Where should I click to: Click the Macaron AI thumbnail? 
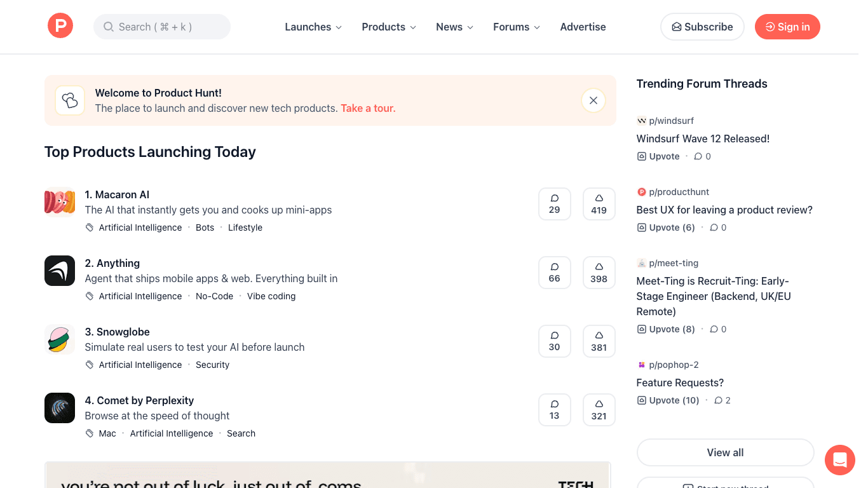(x=59, y=201)
